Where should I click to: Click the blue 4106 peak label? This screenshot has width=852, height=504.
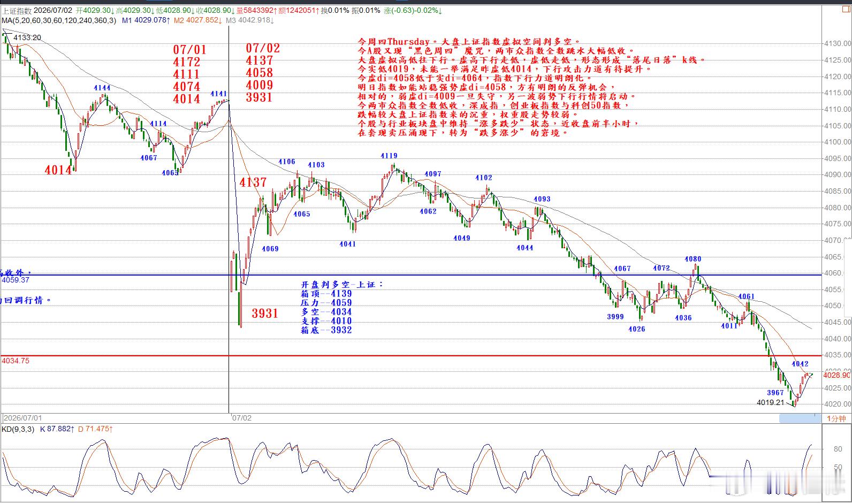(287, 162)
